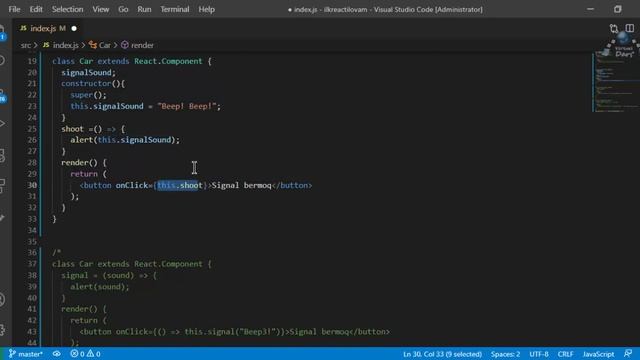Open the Selection menu
640x360 pixels.
tap(67, 9)
